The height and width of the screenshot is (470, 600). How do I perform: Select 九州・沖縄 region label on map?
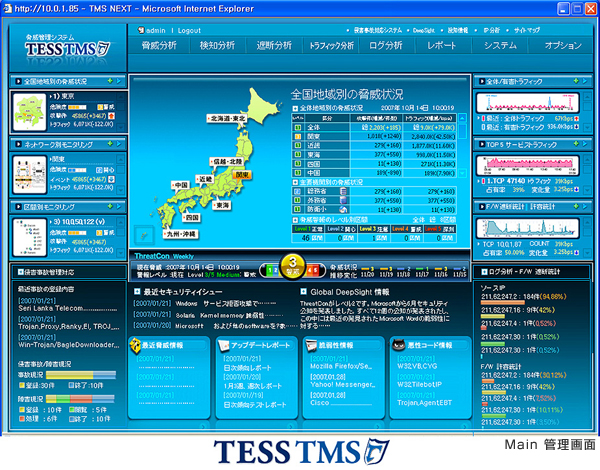point(181,234)
